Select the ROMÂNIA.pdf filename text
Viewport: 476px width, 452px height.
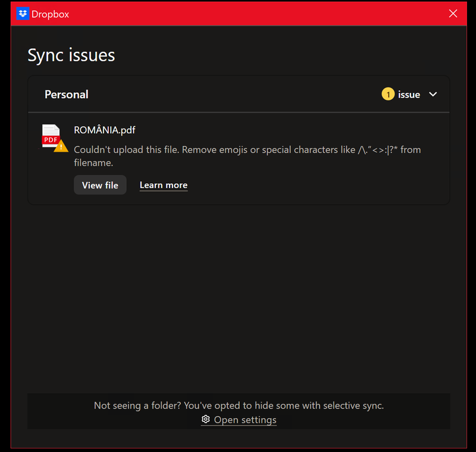(105, 130)
